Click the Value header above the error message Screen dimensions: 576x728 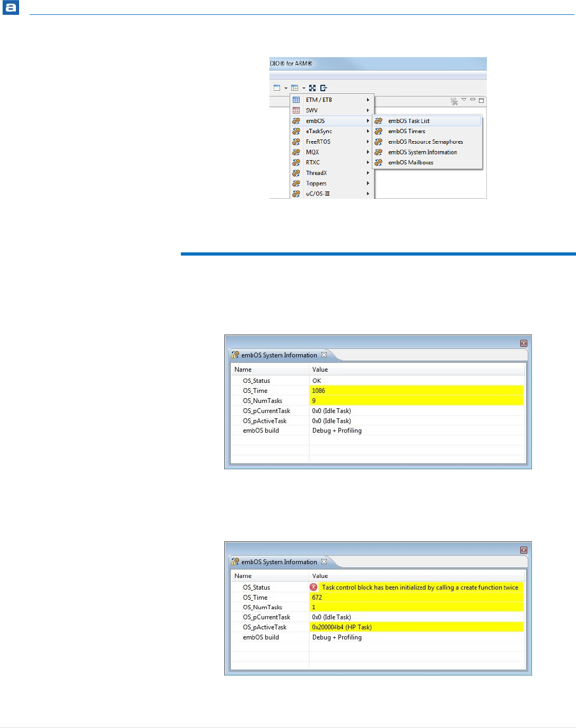[417, 576]
